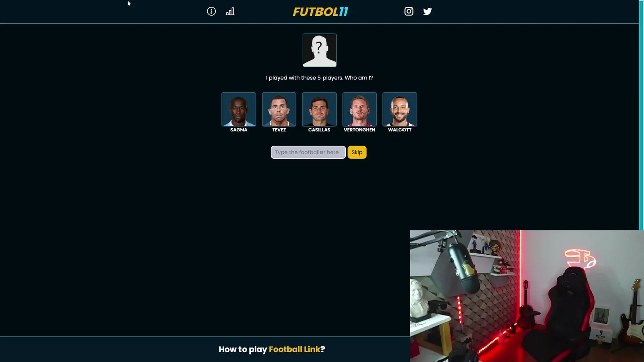Click the mystery player silhouette image

pos(319,50)
